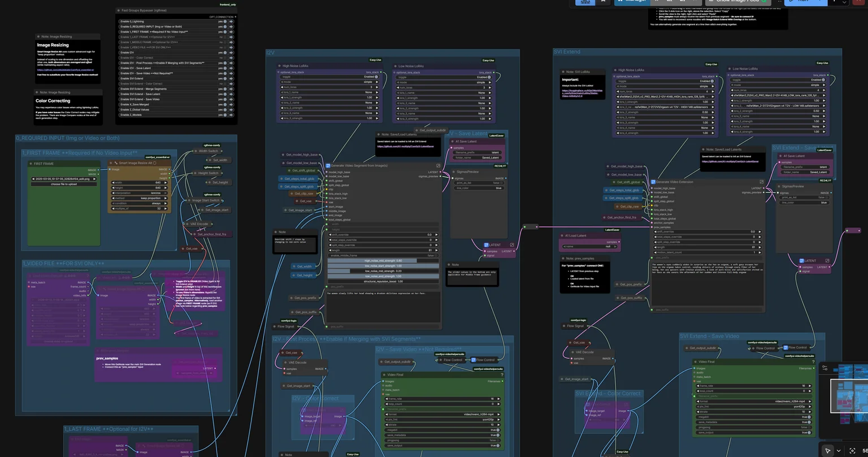Click the expand icon on the I2V LATENT node

point(513,245)
